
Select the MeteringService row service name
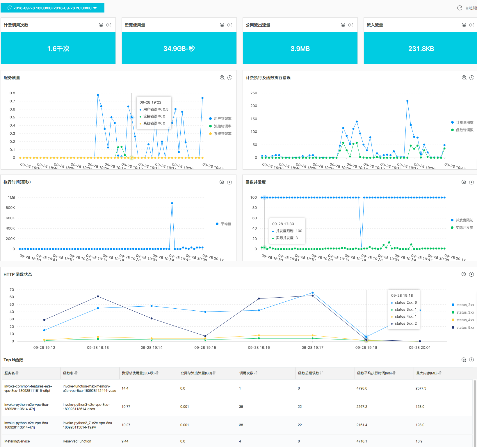coord(17,441)
